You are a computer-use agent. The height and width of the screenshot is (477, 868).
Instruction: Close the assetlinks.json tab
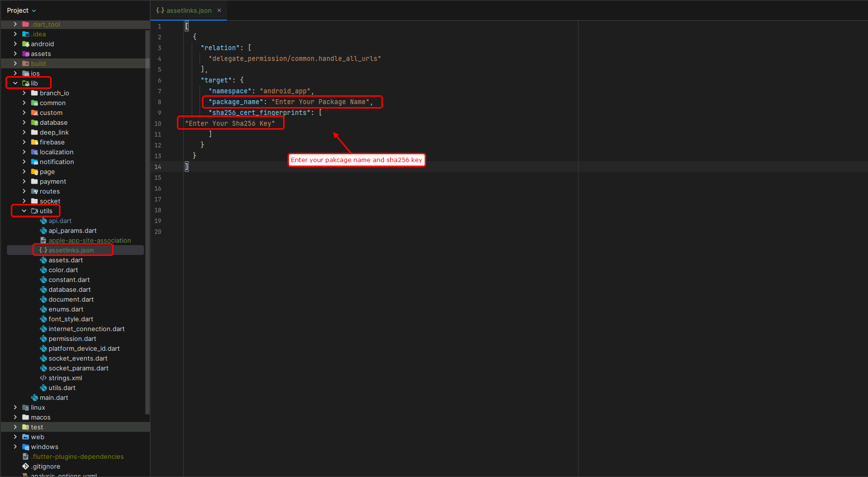[x=219, y=10]
